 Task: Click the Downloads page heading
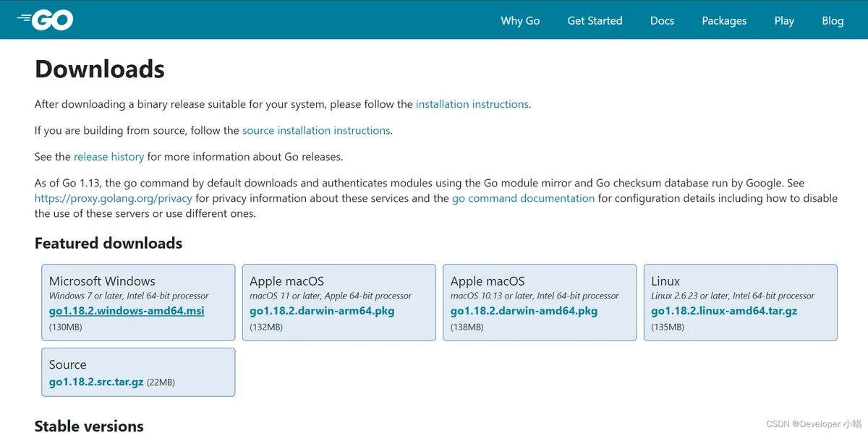(x=100, y=69)
